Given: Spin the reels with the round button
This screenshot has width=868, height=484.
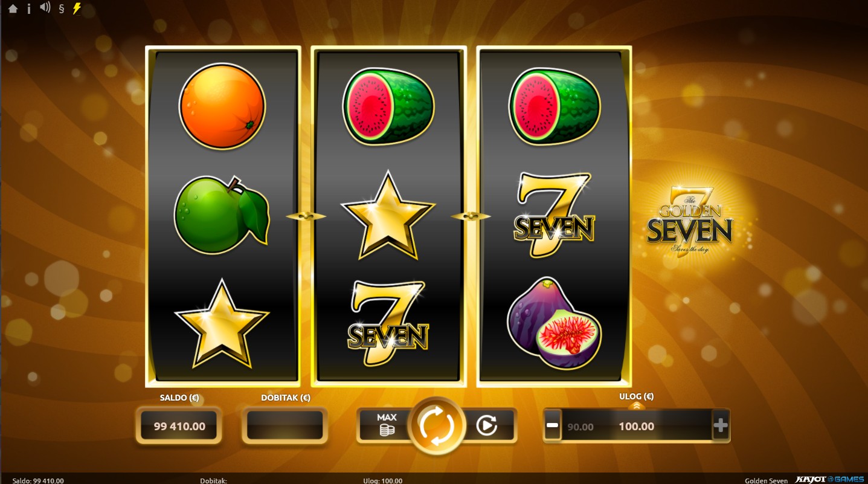Looking at the screenshot, I should (436, 426).
